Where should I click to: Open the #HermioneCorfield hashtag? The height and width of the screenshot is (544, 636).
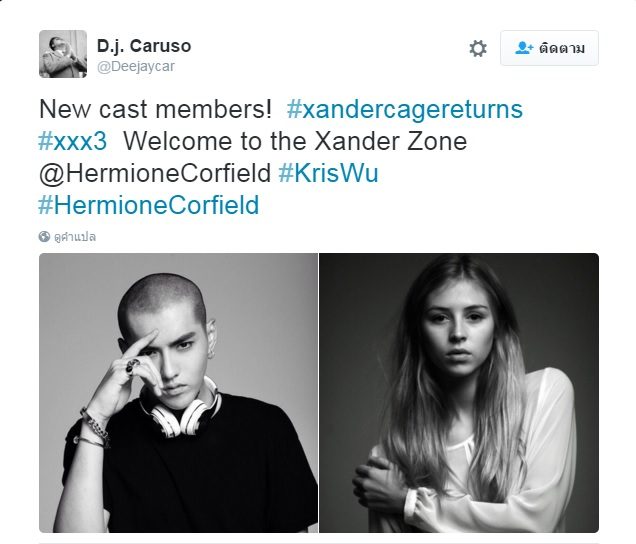(x=149, y=205)
